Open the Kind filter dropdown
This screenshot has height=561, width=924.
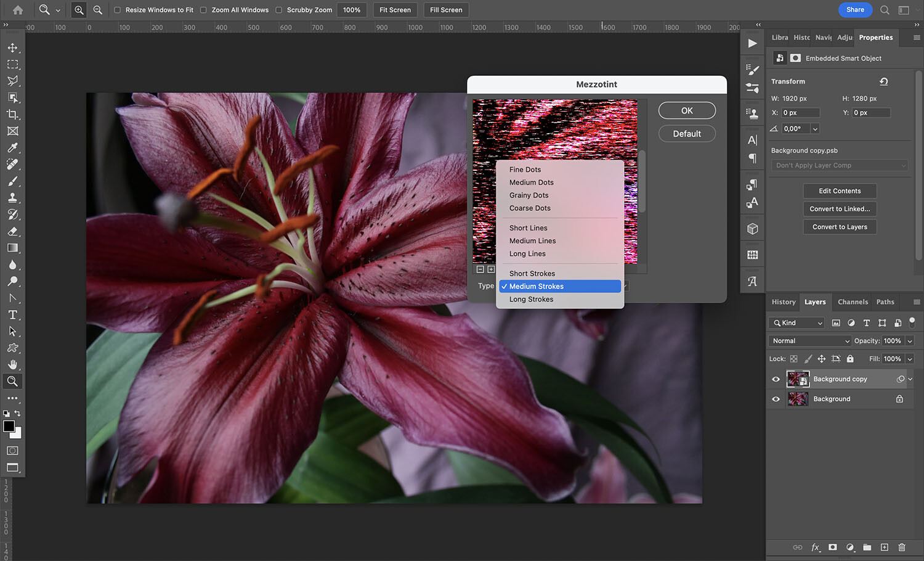[x=796, y=322]
